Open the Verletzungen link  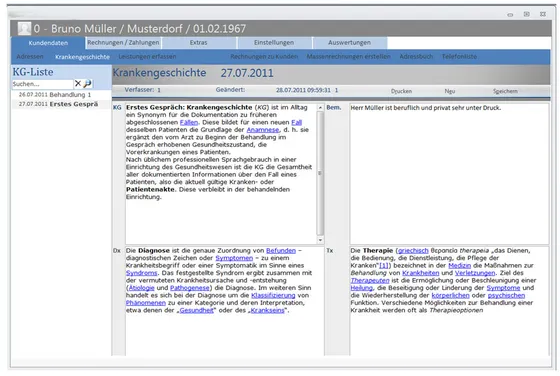pyautogui.click(x=475, y=273)
